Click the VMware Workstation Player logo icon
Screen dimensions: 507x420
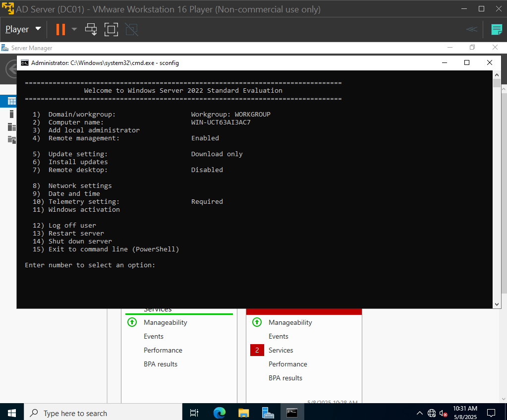coord(8,9)
